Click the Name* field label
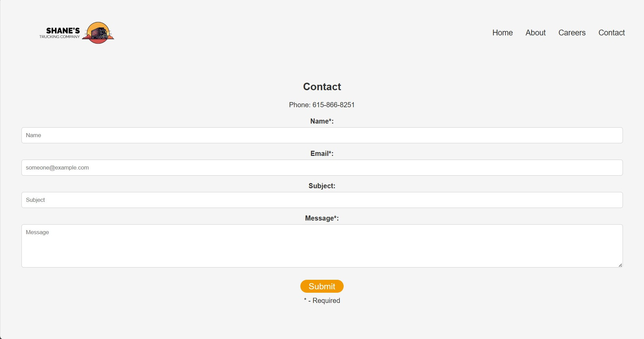Viewport: 644px width, 339px height. [x=322, y=121]
